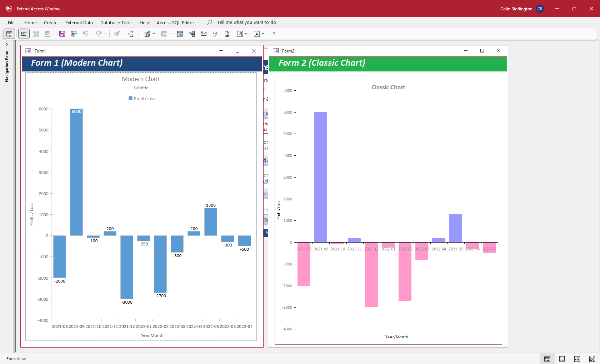Select the Format Painter brush icon
Viewport: 600px width, 364px height.
117,34
